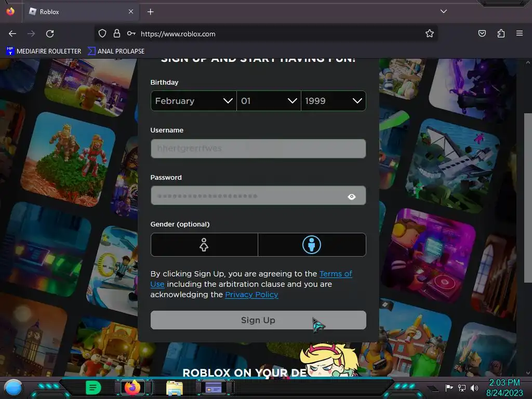Toggle password visibility eye icon
Image resolution: width=532 pixels, height=399 pixels.
pyautogui.click(x=352, y=197)
